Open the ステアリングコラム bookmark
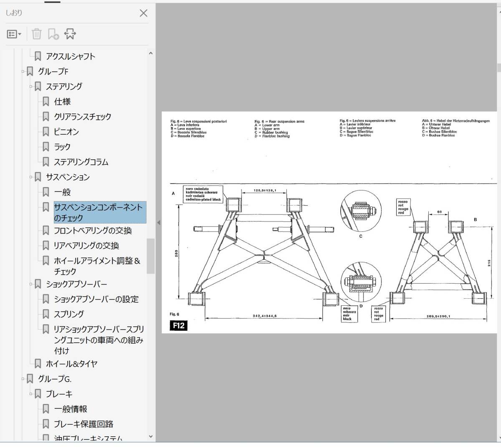This screenshot has width=501, height=448. pos(81,162)
